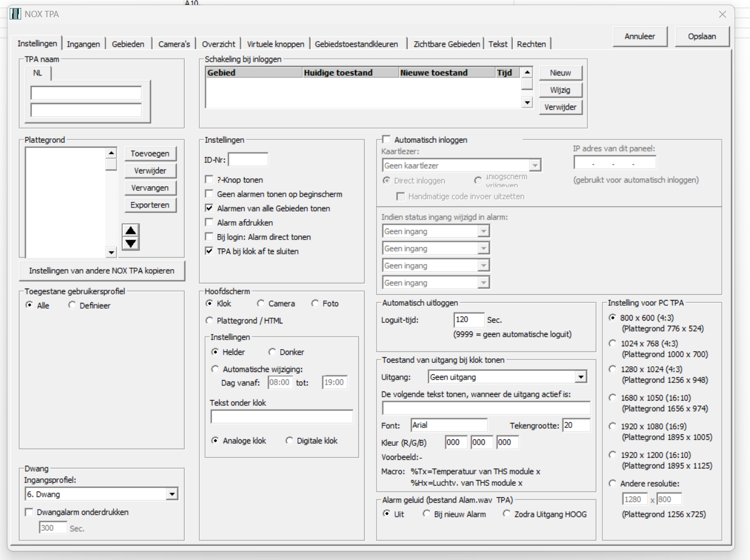This screenshot has width=750, height=560.
Task: Choose the Digitale klok option
Action: click(289, 441)
